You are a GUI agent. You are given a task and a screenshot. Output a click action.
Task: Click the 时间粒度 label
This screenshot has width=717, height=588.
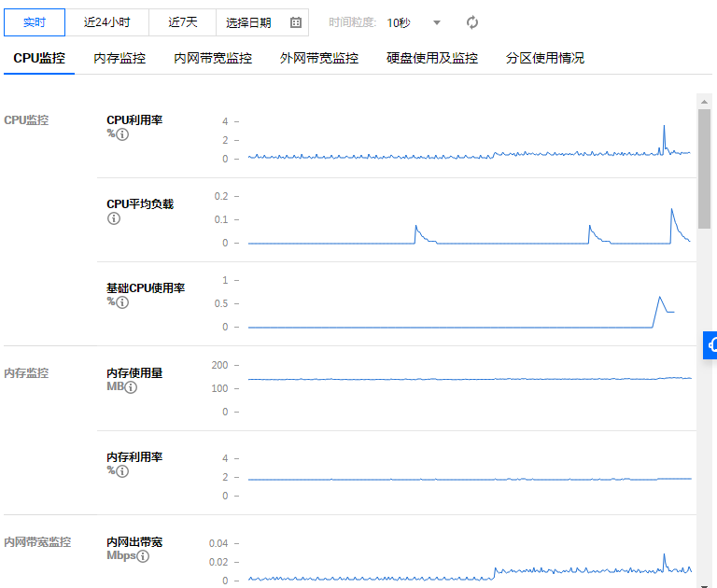tap(353, 22)
